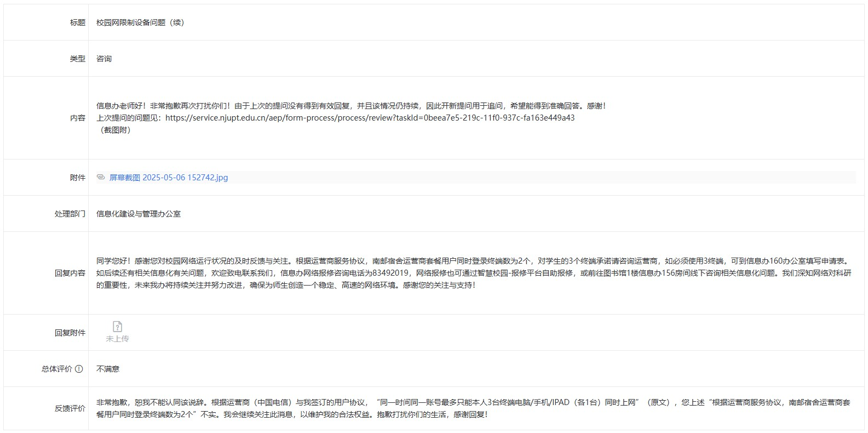The image size is (868, 433).
Task: Click the 处理部门 field label
Action: [x=70, y=214]
